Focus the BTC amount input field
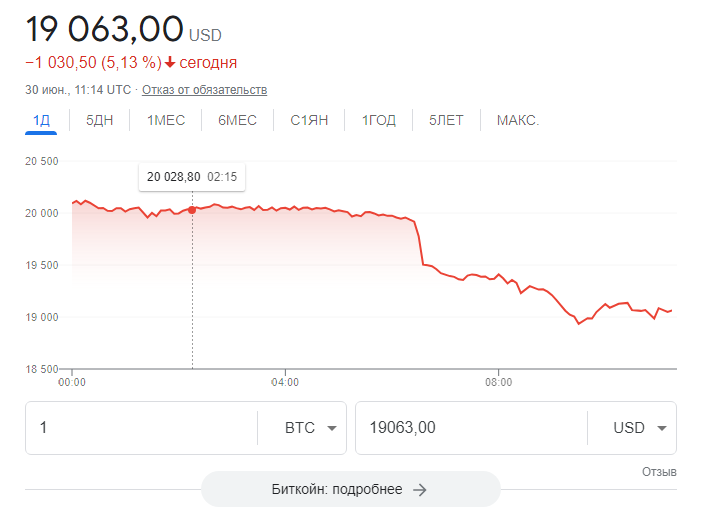This screenshot has height=515, width=707. point(141,428)
